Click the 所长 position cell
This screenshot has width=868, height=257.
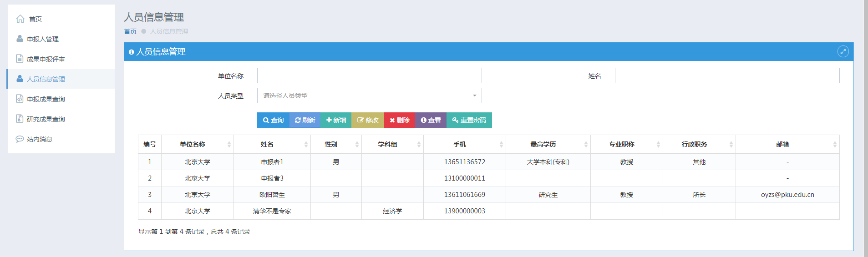click(699, 195)
